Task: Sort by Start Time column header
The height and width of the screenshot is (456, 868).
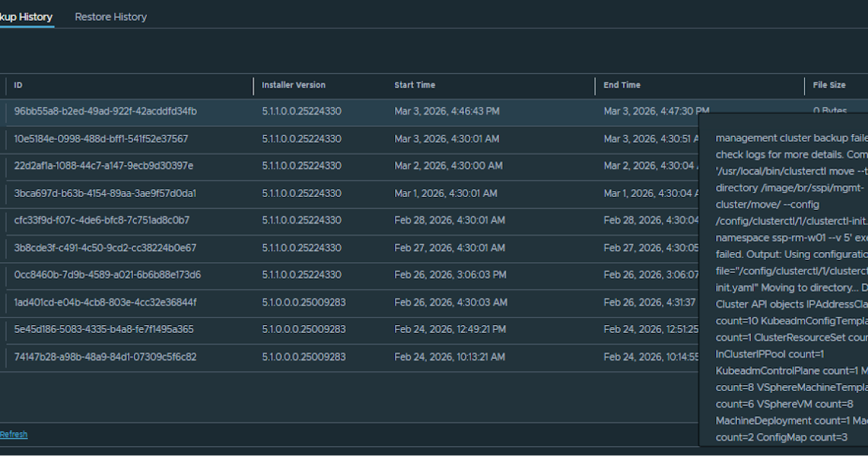Action: 414,85
